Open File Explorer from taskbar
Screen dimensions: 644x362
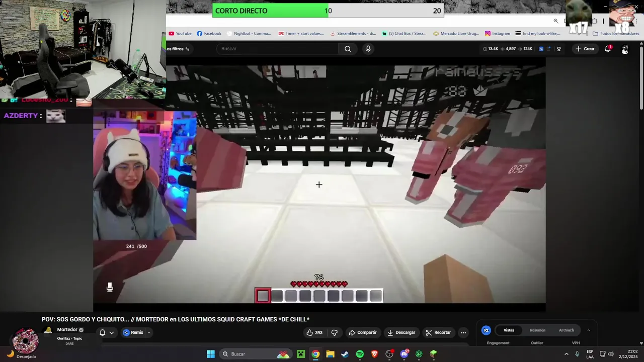pyautogui.click(x=330, y=354)
